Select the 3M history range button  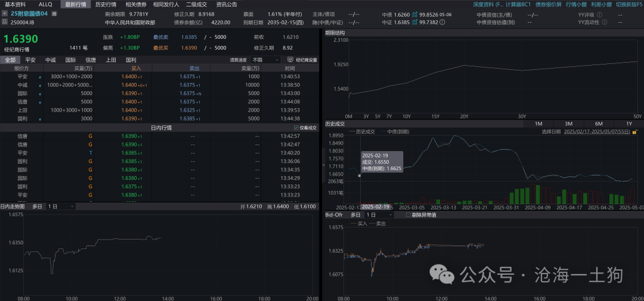coord(568,124)
